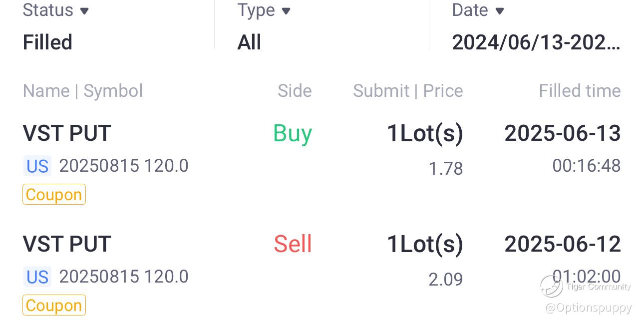Click the Date dropdown arrow icon

(499, 11)
